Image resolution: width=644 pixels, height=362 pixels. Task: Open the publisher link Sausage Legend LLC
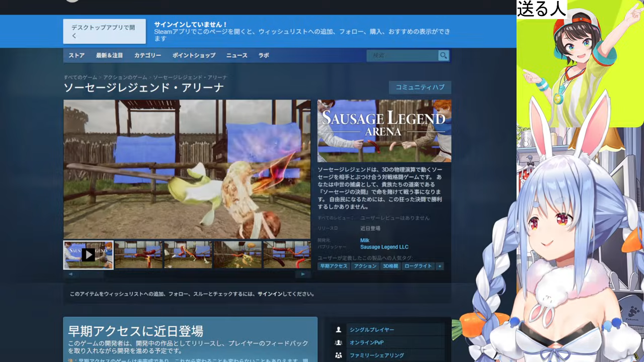tap(384, 247)
